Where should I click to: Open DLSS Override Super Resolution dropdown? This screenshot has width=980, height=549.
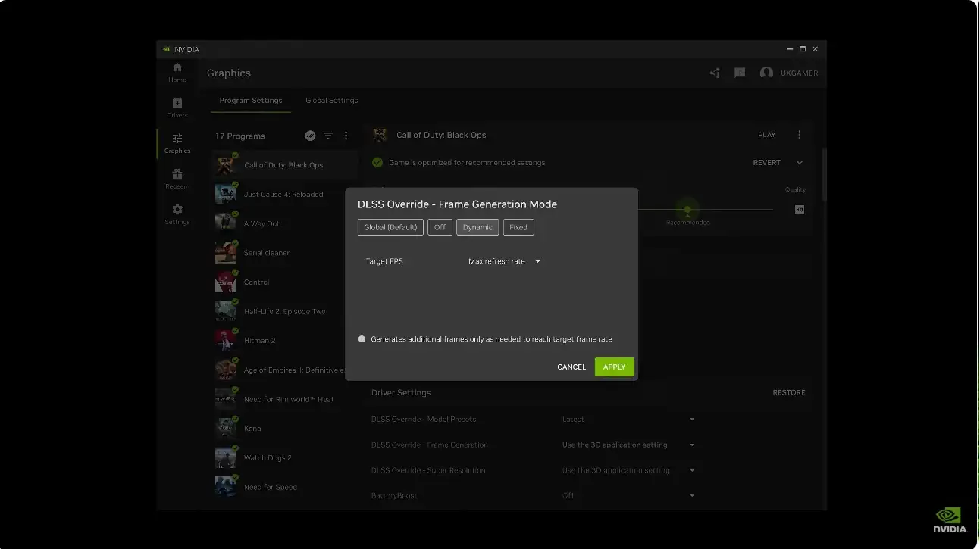point(628,470)
